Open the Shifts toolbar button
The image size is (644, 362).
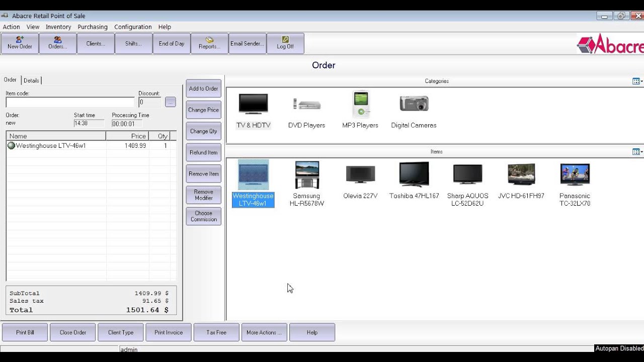pos(133,43)
